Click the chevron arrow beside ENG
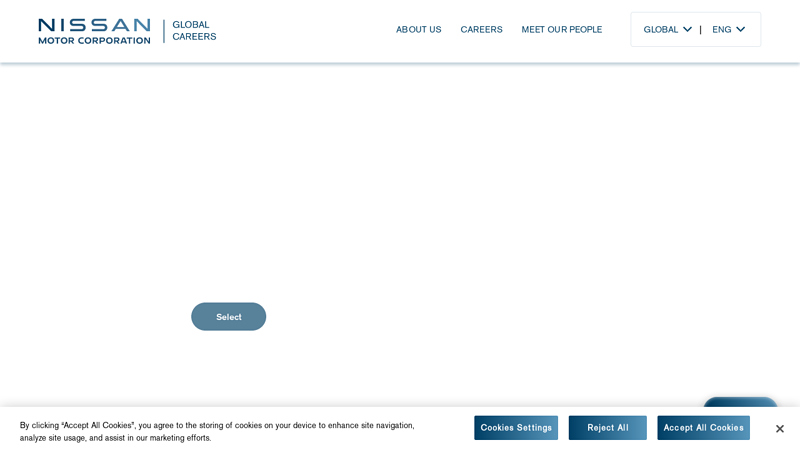 click(x=741, y=29)
